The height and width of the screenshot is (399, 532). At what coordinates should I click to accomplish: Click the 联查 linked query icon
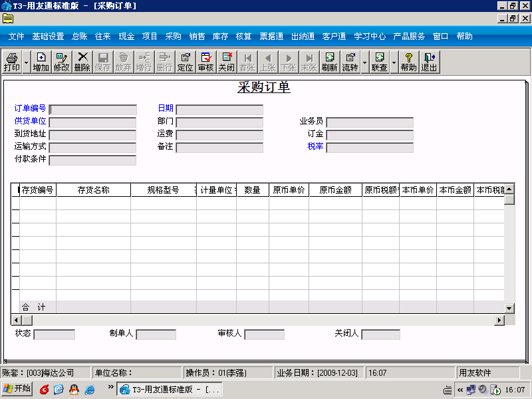[379, 62]
